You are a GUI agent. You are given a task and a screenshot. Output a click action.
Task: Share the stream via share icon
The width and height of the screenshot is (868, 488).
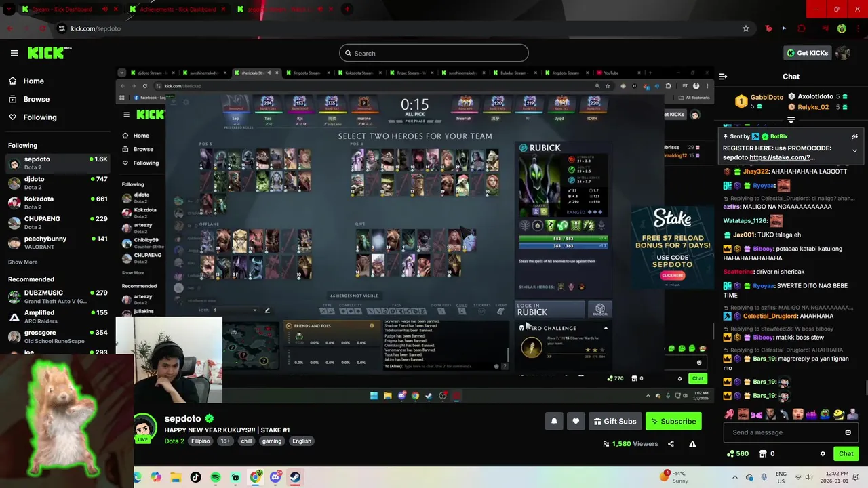[x=671, y=444]
